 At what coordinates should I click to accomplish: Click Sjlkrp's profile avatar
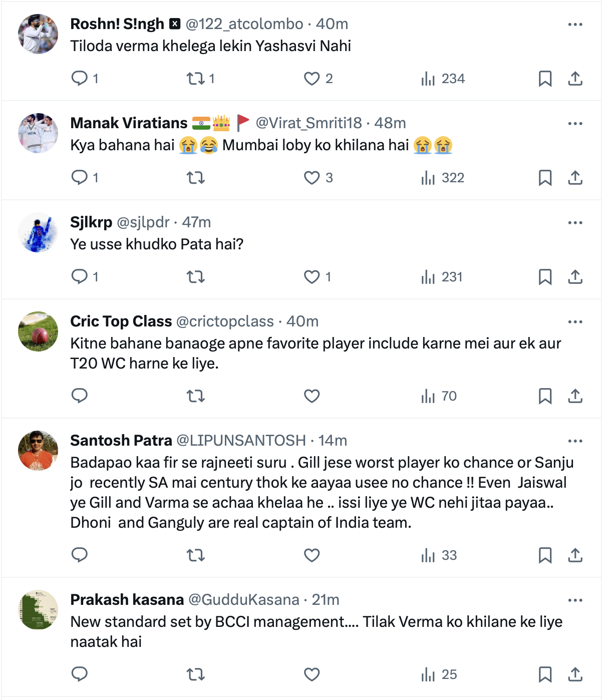point(38,232)
